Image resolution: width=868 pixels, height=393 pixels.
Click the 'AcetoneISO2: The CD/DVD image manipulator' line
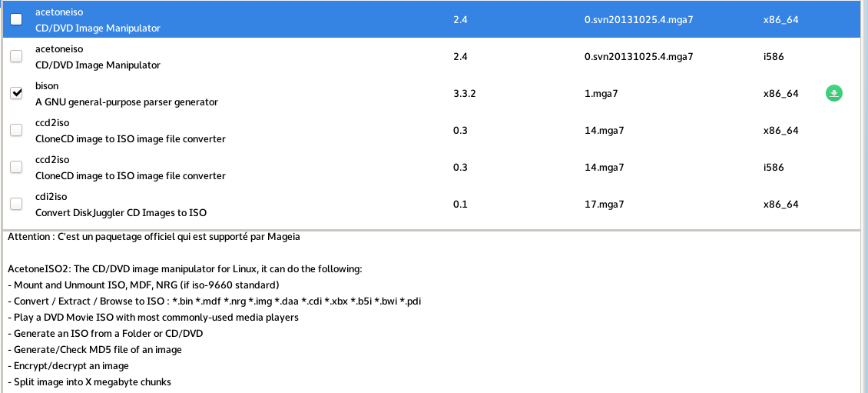(x=185, y=269)
